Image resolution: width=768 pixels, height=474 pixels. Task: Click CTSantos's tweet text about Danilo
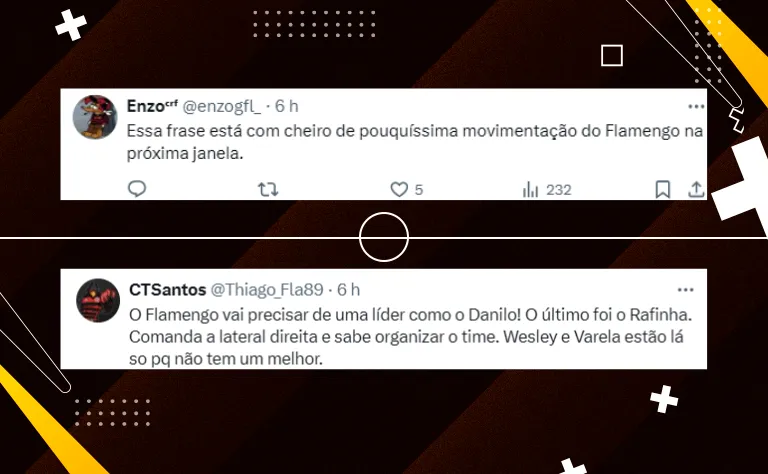pyautogui.click(x=410, y=337)
